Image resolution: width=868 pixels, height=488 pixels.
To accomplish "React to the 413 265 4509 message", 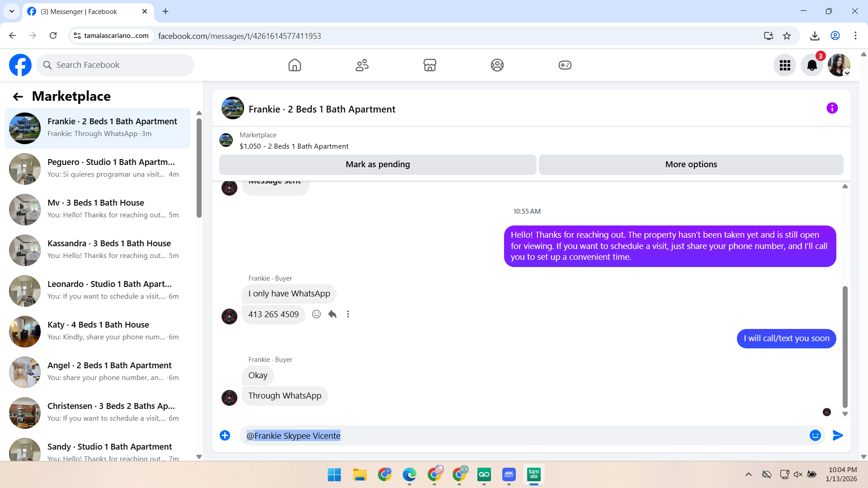I will (316, 314).
